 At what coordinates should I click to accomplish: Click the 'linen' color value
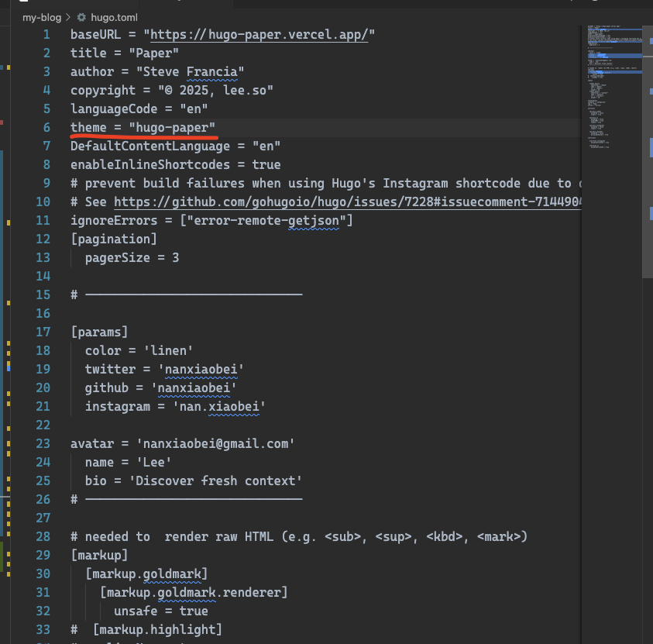click(167, 351)
